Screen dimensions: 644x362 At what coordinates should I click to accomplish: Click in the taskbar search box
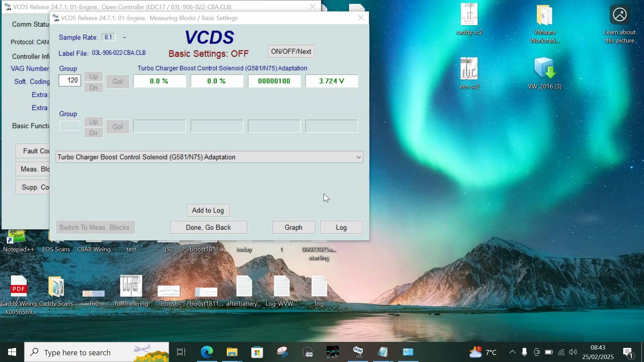(x=97, y=352)
